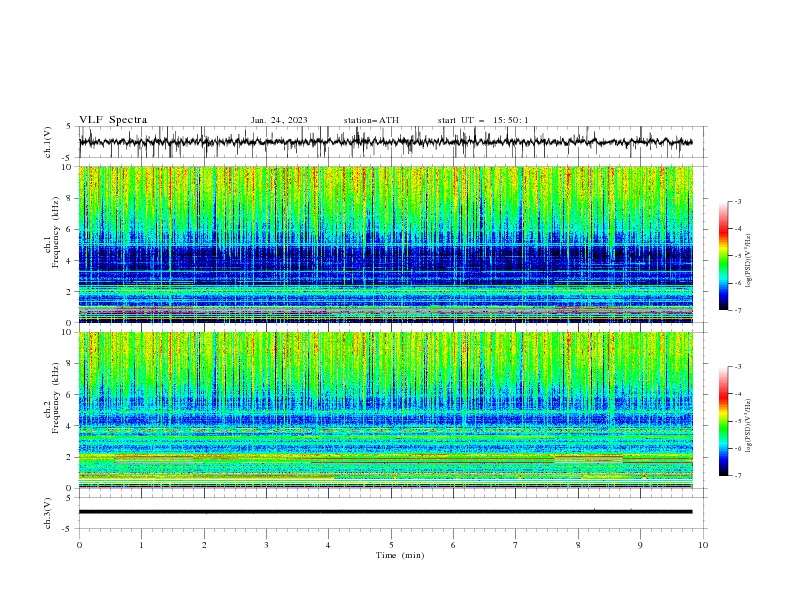Click the '-7' value on ch.2 color bar
Viewport: 792px width, 612px height.
(x=737, y=475)
